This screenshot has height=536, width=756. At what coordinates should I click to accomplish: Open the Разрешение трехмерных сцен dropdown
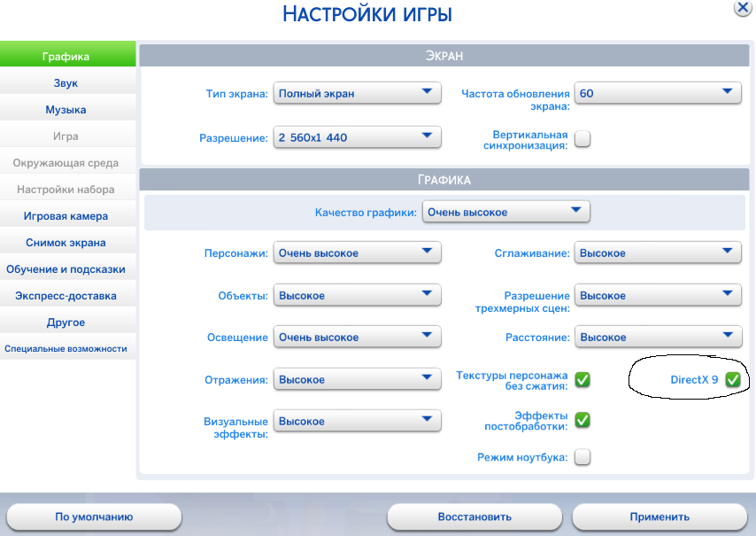[x=658, y=295]
